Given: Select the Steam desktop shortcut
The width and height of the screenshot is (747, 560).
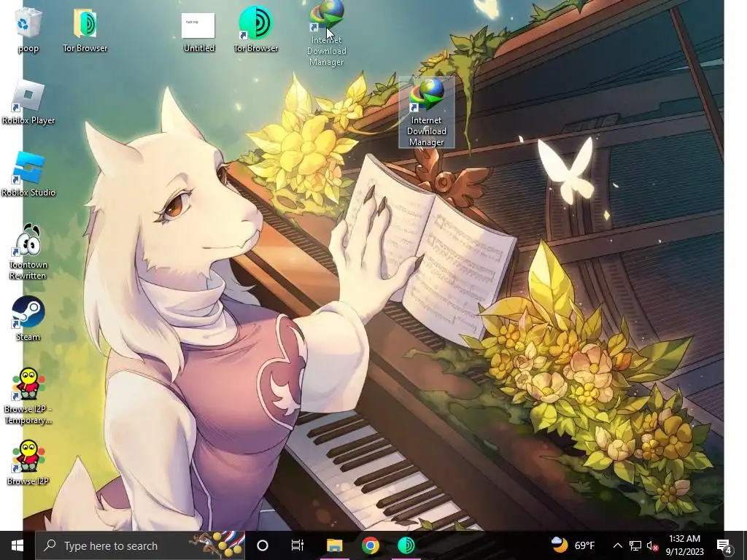Looking at the screenshot, I should click(x=28, y=319).
